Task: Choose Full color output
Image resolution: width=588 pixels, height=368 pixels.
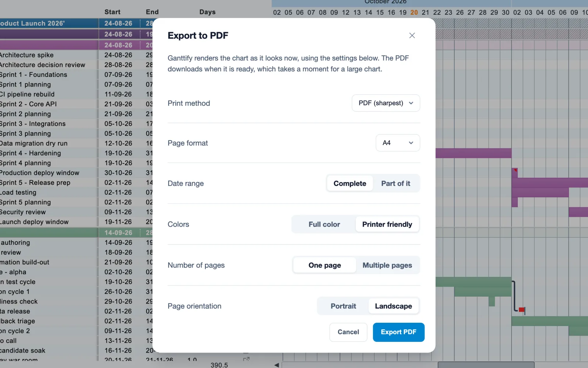Action: (x=324, y=224)
